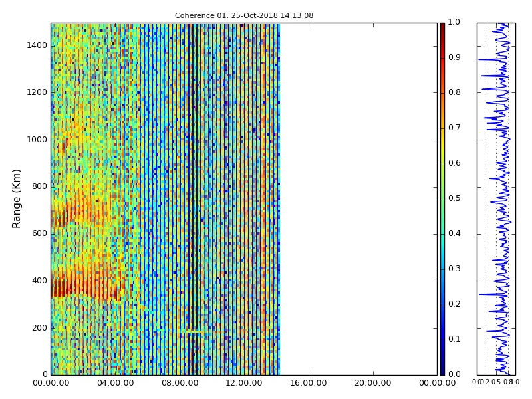532x399 pixels.
Task: Pick the green middle of the colorbar
Action: point(442,199)
